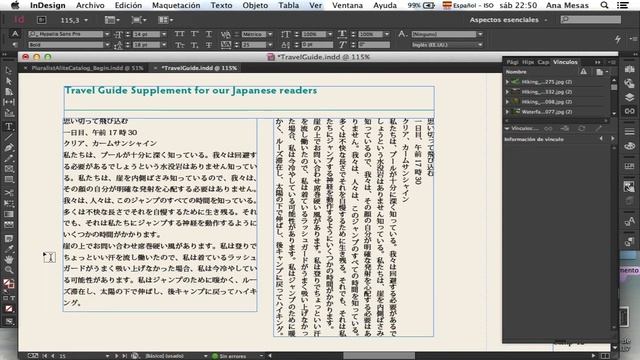Select the Line tool
640x360 pixels.
(x=9, y=137)
